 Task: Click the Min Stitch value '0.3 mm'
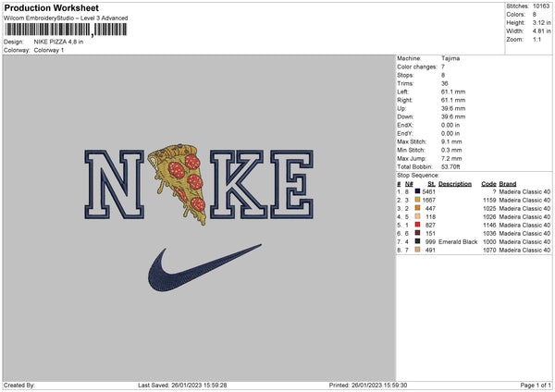click(451, 150)
